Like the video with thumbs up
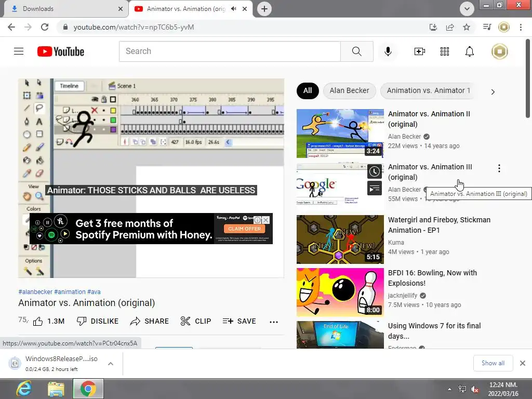 click(x=48, y=321)
